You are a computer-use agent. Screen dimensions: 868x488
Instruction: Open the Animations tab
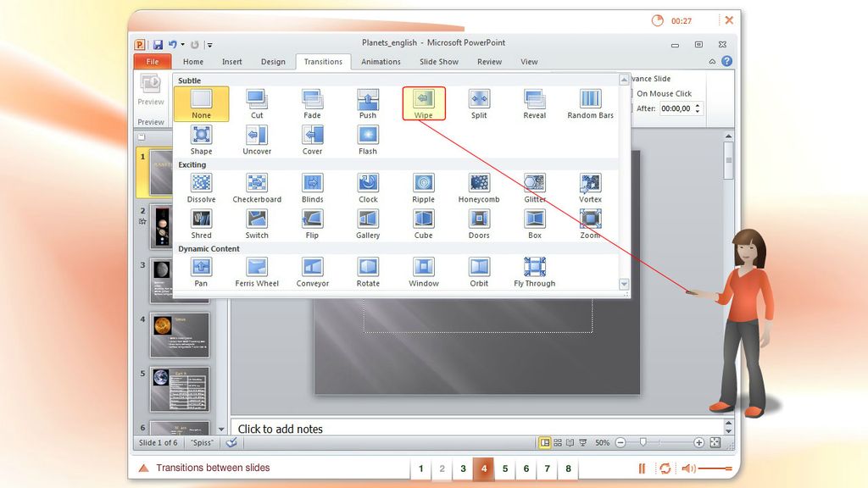pyautogui.click(x=381, y=61)
